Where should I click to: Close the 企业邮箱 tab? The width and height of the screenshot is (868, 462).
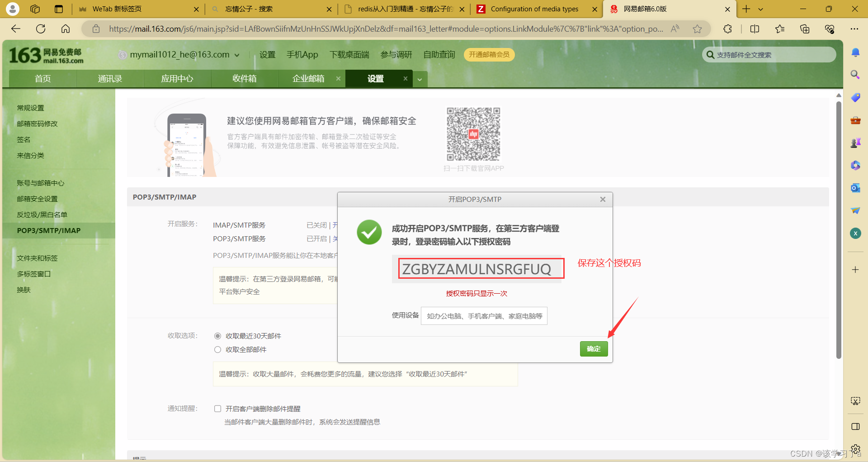[338, 78]
